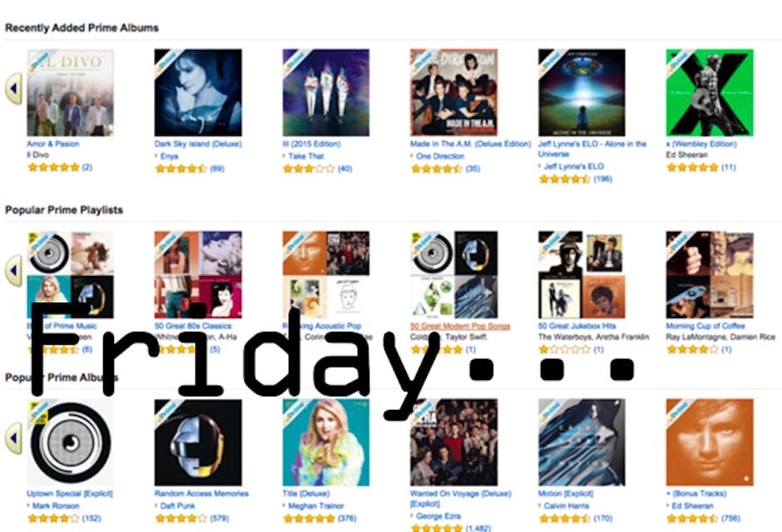Open Morning Cup of Coffee playlist cover
This screenshot has height=532, width=782.
(710, 274)
